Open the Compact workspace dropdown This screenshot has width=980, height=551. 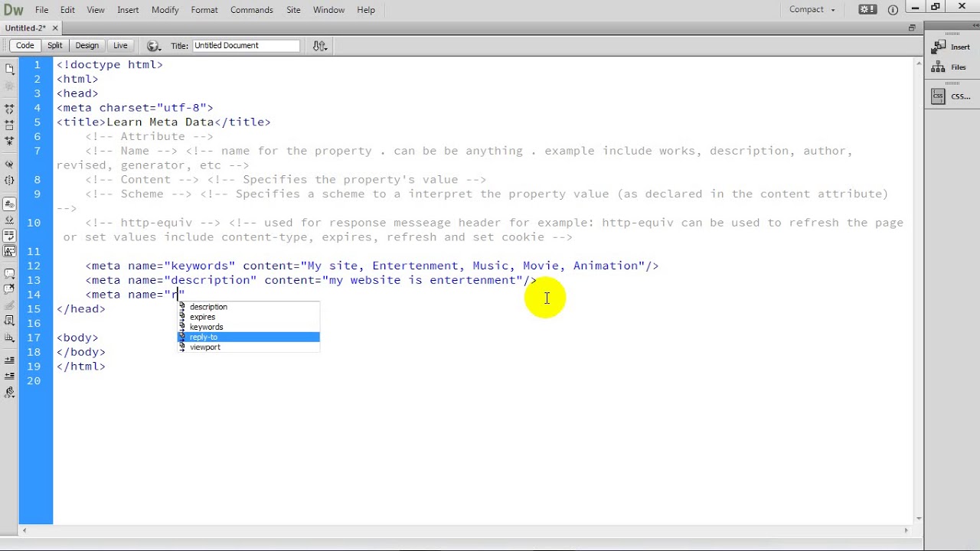pos(812,10)
